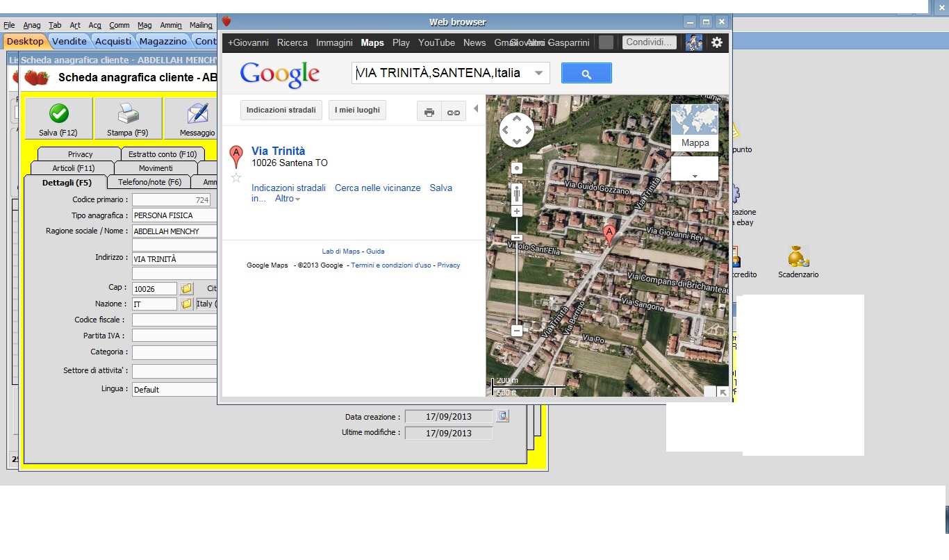Open the Mag menu
The height and width of the screenshot is (560, 949).
pyautogui.click(x=145, y=25)
